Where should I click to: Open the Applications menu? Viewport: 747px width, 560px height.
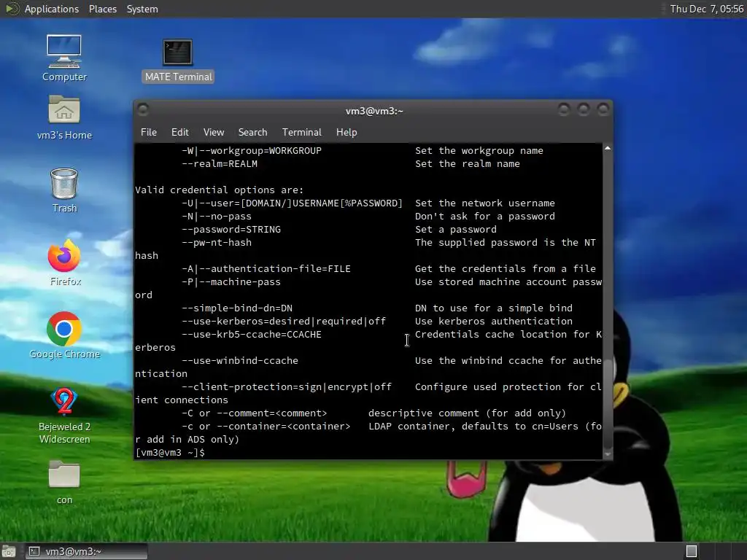(x=52, y=9)
